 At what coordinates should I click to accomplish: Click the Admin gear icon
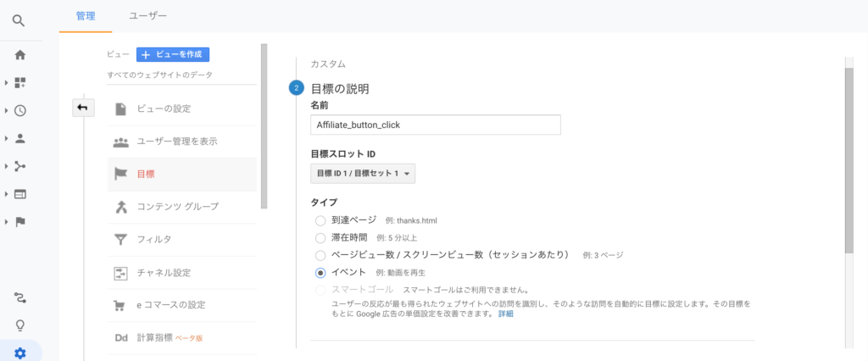point(20,353)
